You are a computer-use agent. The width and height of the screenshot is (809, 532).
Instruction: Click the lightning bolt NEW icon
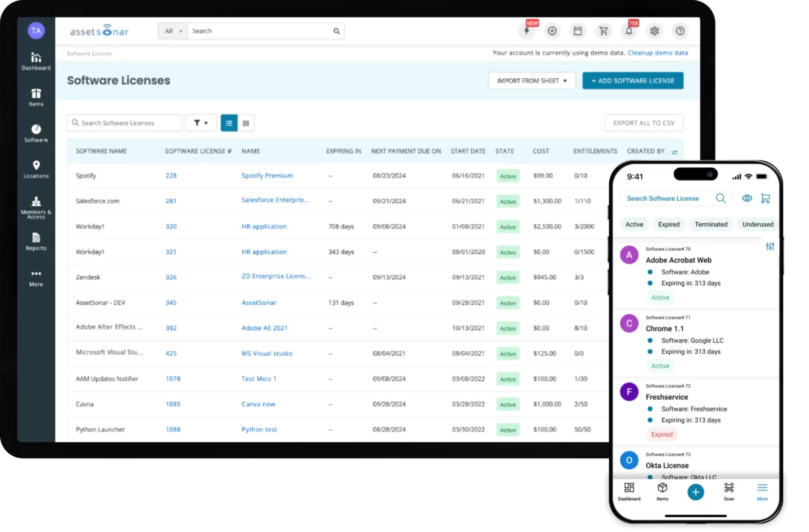pos(527,31)
